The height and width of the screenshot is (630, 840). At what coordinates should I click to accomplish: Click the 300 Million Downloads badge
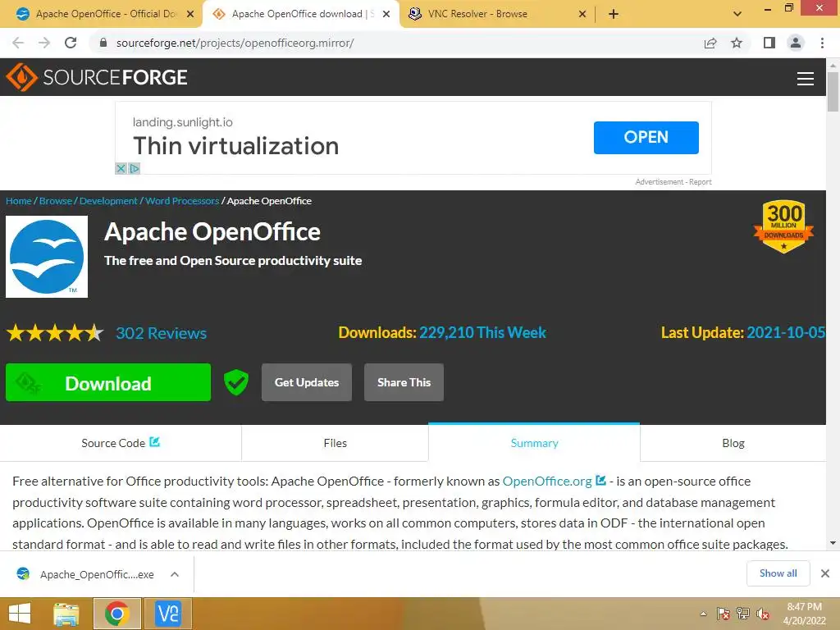783,226
